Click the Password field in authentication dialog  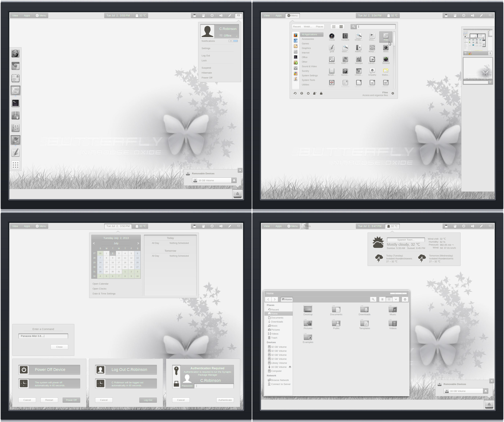(x=214, y=386)
